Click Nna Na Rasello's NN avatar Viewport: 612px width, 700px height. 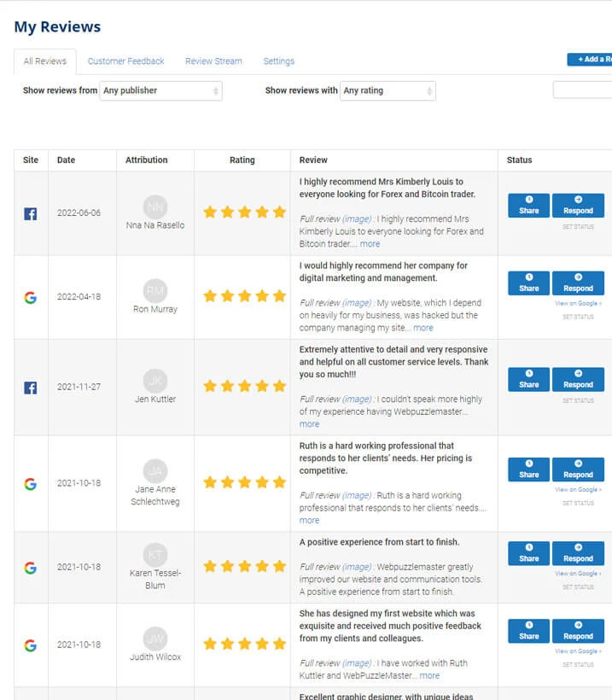tap(155, 207)
